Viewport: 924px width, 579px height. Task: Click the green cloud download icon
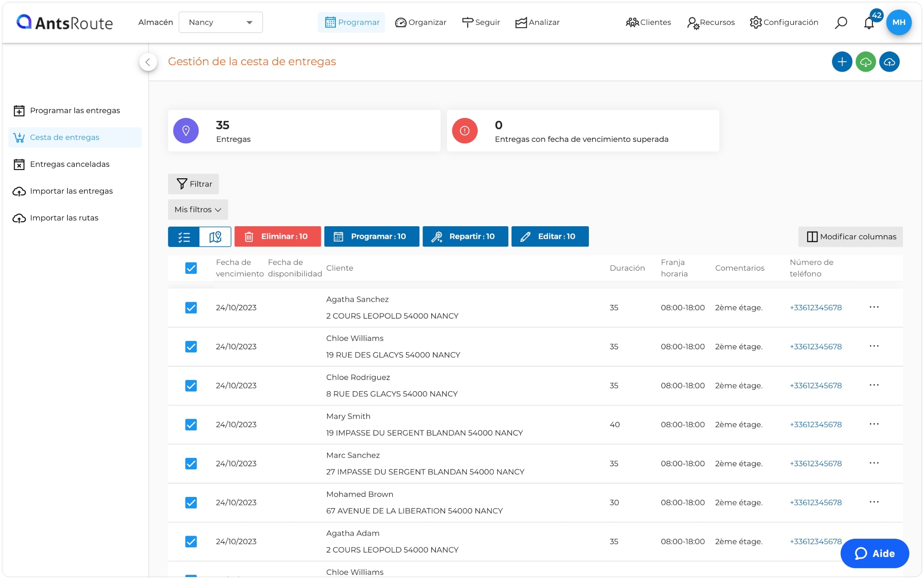coord(866,62)
